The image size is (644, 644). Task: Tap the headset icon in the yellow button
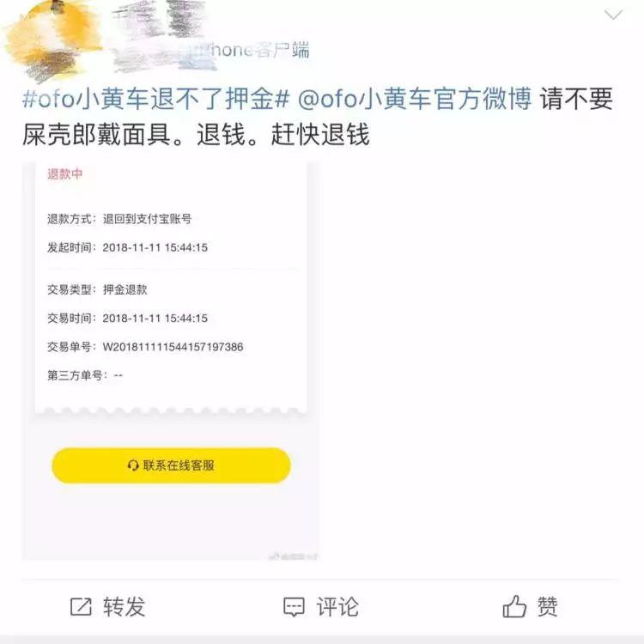(x=133, y=465)
